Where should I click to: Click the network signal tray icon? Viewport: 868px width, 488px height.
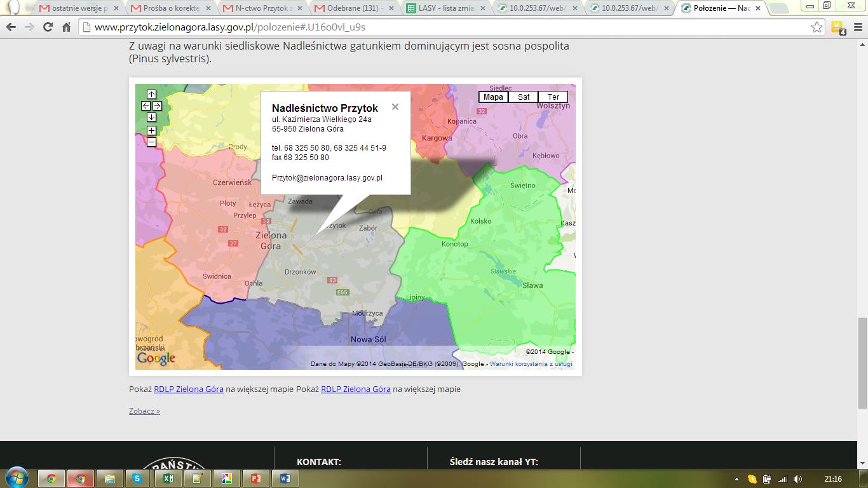(x=783, y=479)
